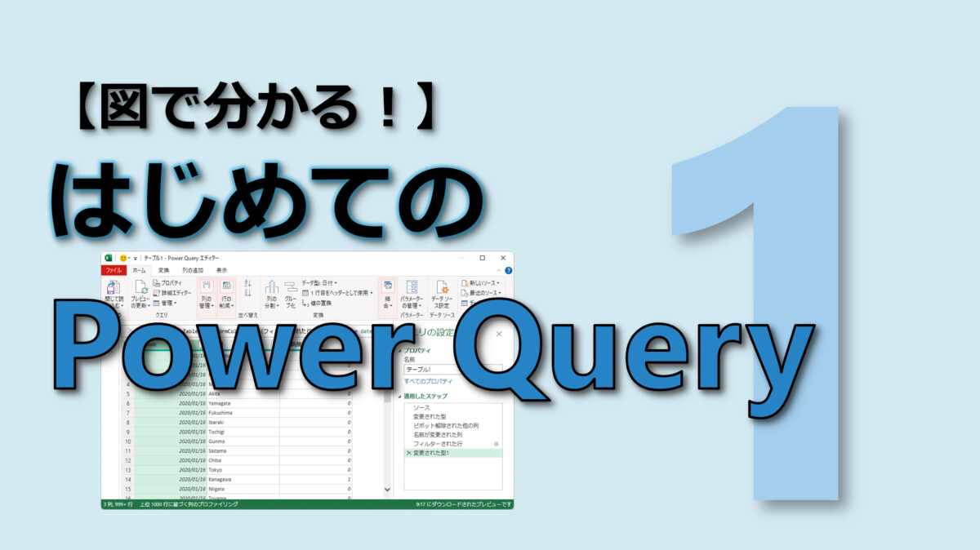Click the help question mark icon
Viewport: 980px width, 550px height.
pos(509,270)
